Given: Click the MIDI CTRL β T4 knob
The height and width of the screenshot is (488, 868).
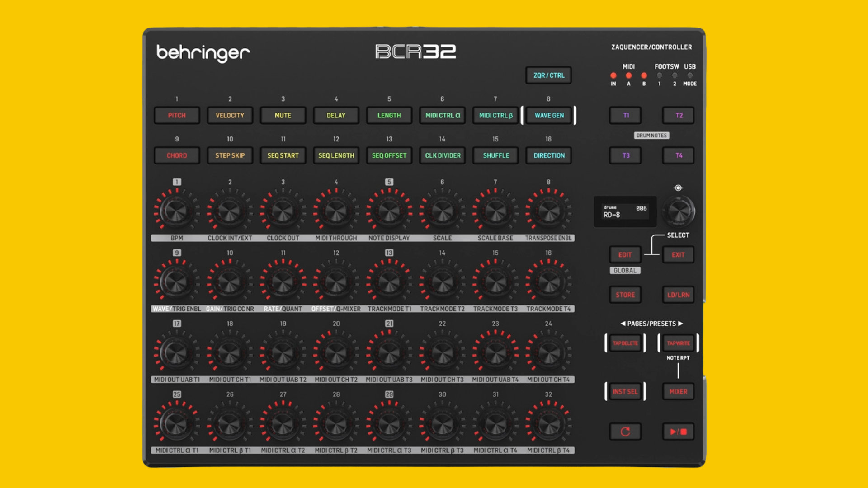Looking at the screenshot, I should 548,424.
